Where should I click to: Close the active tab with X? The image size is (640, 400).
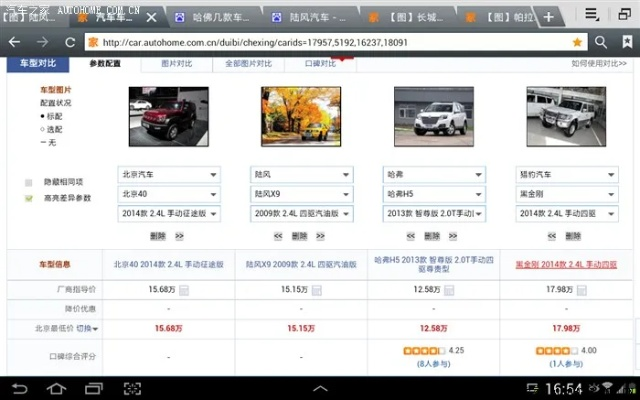click(x=151, y=17)
